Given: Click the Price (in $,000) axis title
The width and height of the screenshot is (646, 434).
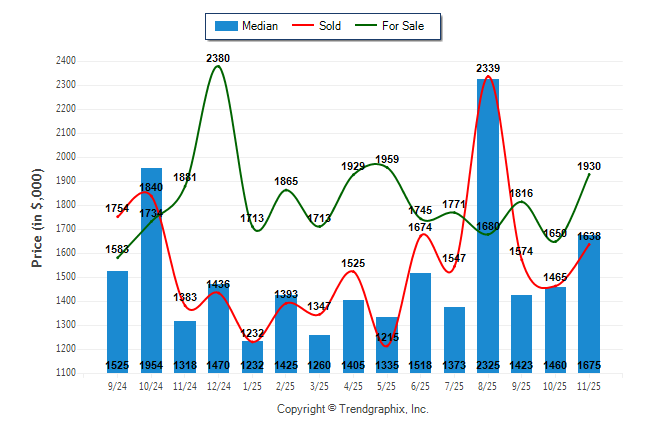Looking at the screenshot, I should pos(37,216).
